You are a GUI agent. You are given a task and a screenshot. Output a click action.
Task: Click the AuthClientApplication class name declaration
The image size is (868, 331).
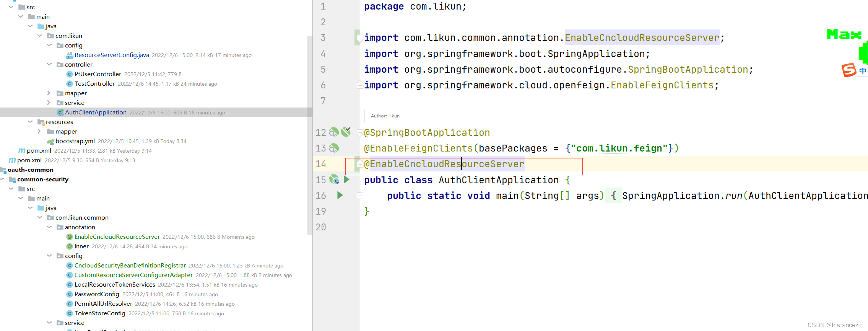499,180
